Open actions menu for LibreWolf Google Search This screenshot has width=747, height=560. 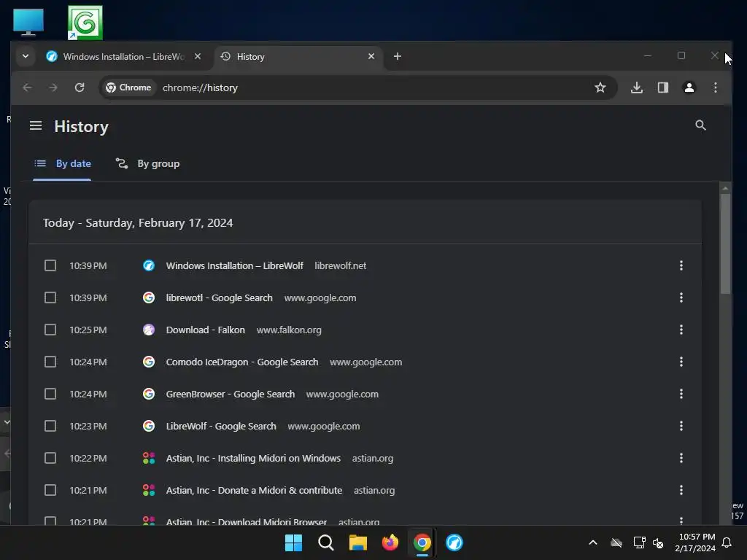[681, 426]
